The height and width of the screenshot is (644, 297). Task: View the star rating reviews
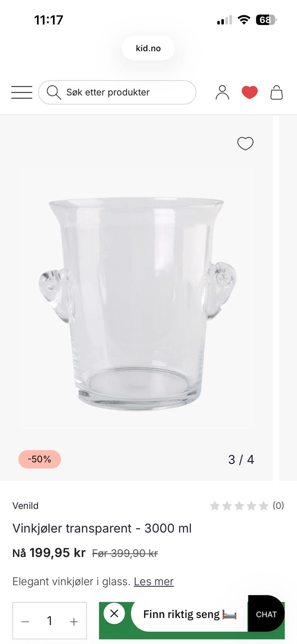[247, 506]
